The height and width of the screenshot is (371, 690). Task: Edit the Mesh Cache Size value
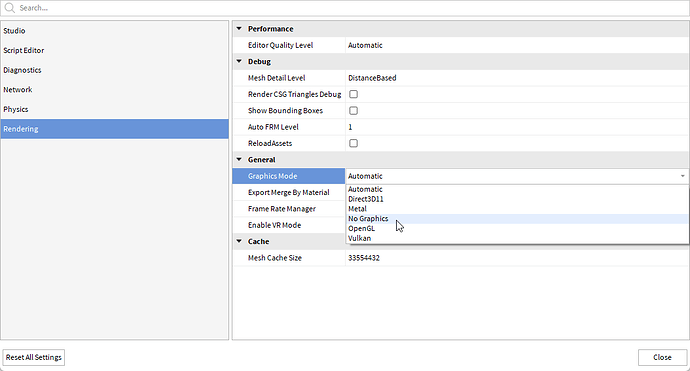(517, 258)
